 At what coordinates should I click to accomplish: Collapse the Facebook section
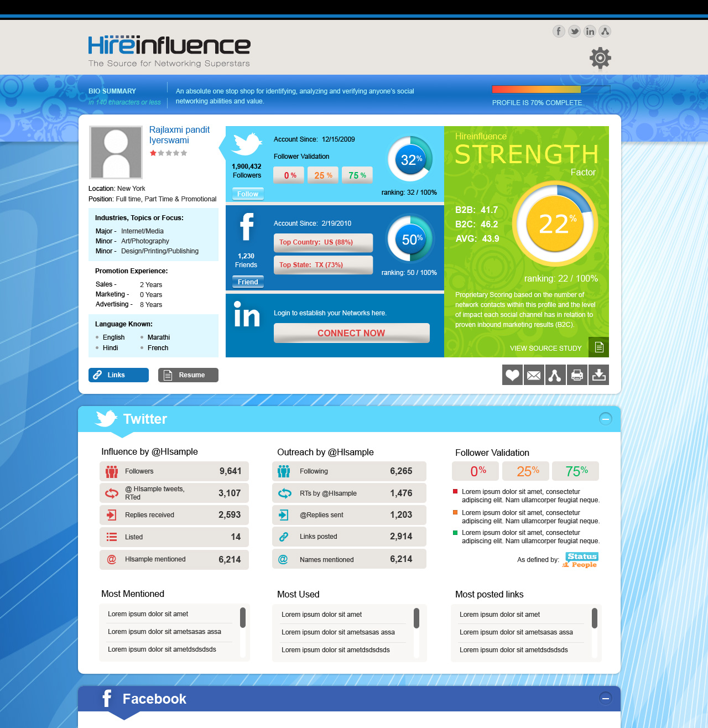(x=606, y=698)
